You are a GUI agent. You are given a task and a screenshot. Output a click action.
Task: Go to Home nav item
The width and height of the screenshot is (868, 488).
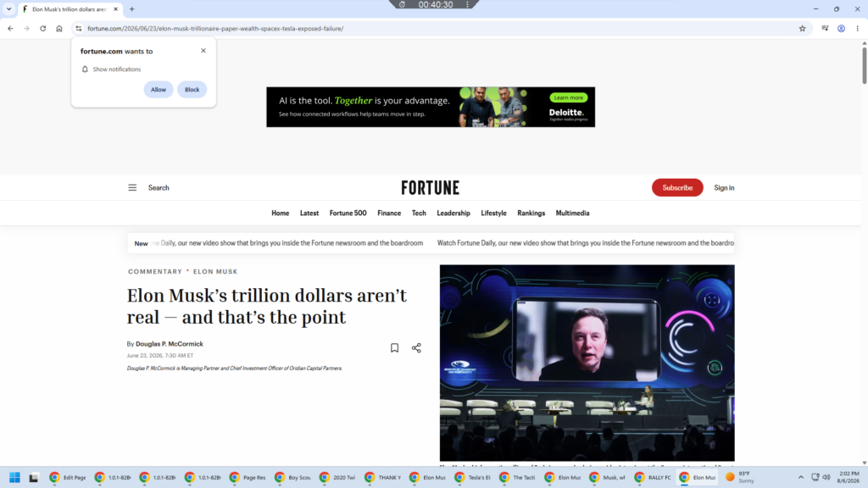tap(280, 213)
